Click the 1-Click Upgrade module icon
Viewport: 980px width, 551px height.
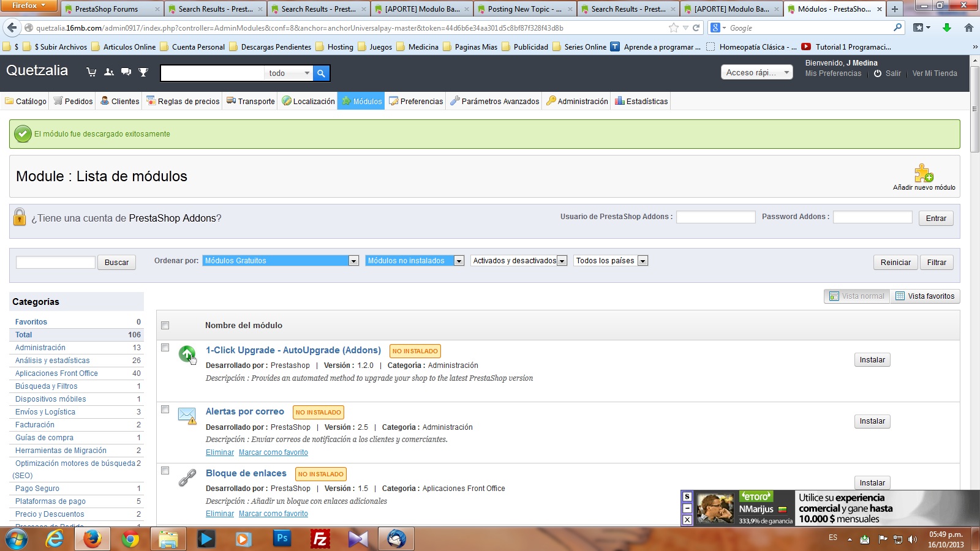(x=187, y=354)
